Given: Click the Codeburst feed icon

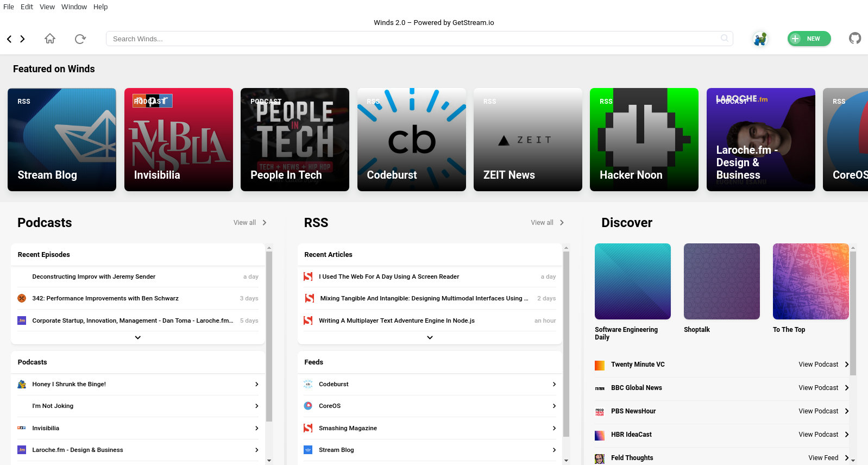Looking at the screenshot, I should click(x=308, y=384).
